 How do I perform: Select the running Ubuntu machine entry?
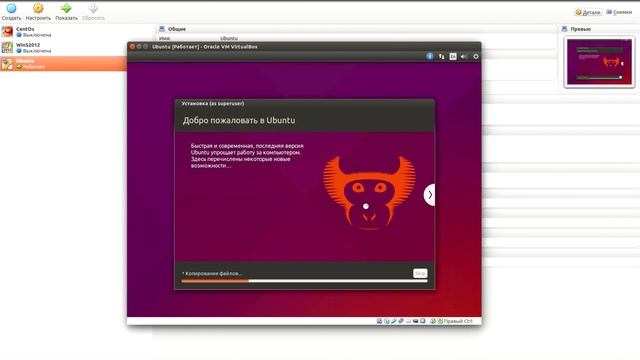pyautogui.click(x=63, y=64)
